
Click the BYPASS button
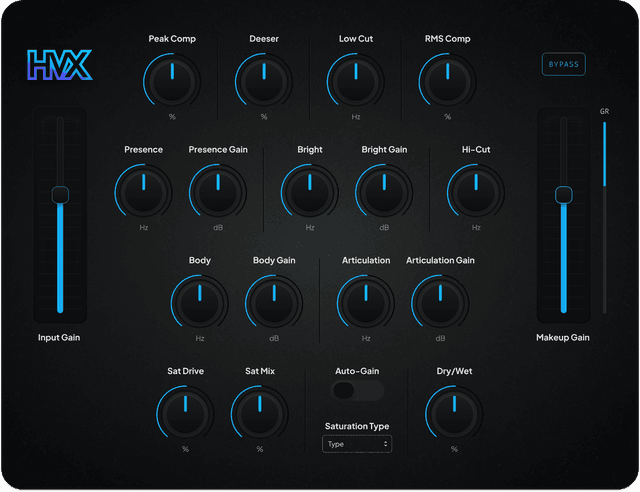click(564, 64)
